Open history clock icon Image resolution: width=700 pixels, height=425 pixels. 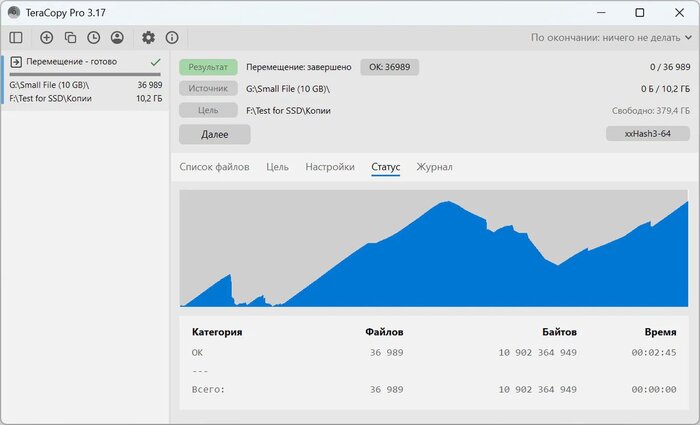[94, 38]
